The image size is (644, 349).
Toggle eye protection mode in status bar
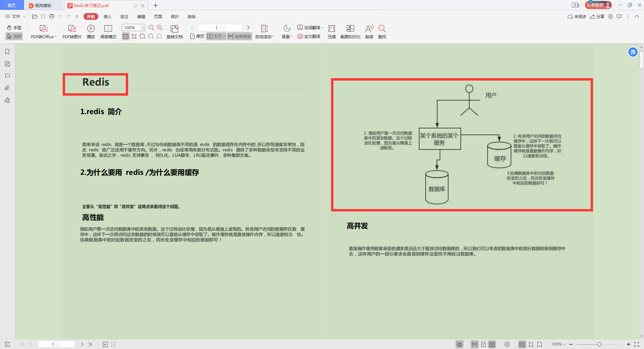pyautogui.click(x=460, y=344)
